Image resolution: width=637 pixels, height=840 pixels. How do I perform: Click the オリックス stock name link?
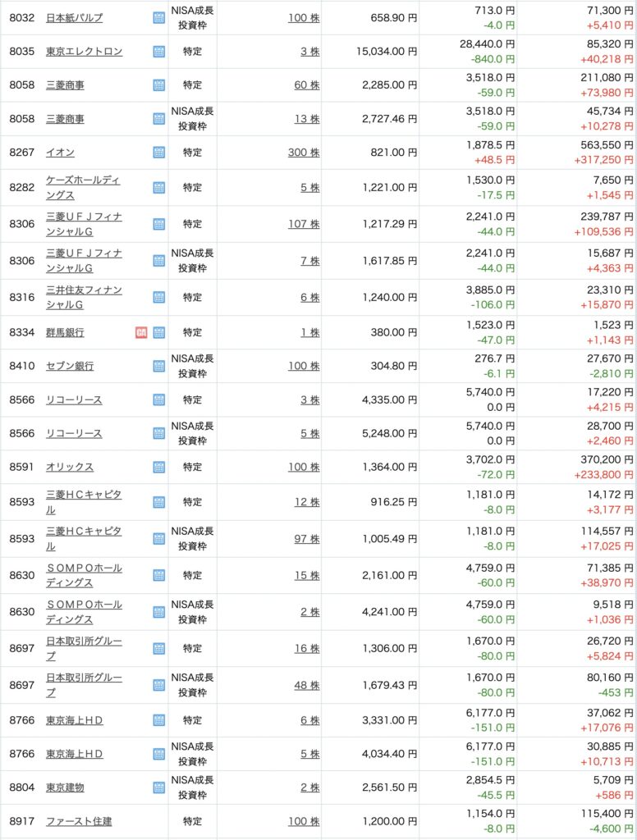click(69, 467)
